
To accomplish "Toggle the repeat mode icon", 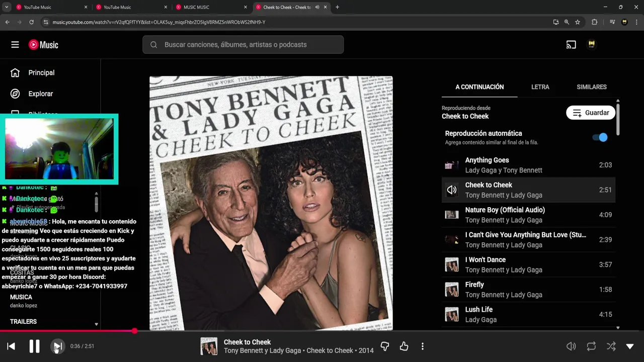I will (591, 346).
